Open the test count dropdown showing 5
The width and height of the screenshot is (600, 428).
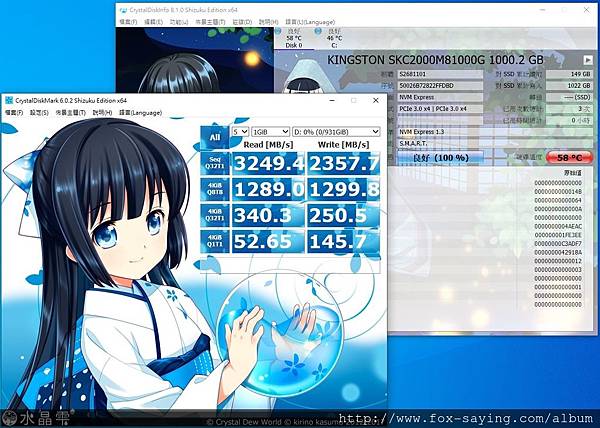(240, 132)
